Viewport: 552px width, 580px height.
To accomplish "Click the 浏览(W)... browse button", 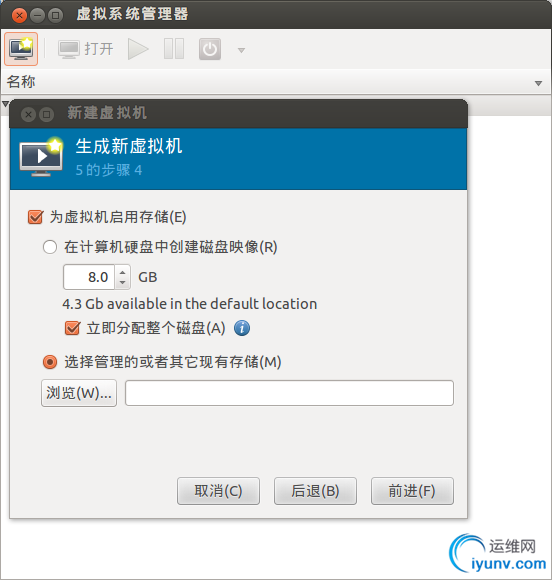I will coord(79,393).
